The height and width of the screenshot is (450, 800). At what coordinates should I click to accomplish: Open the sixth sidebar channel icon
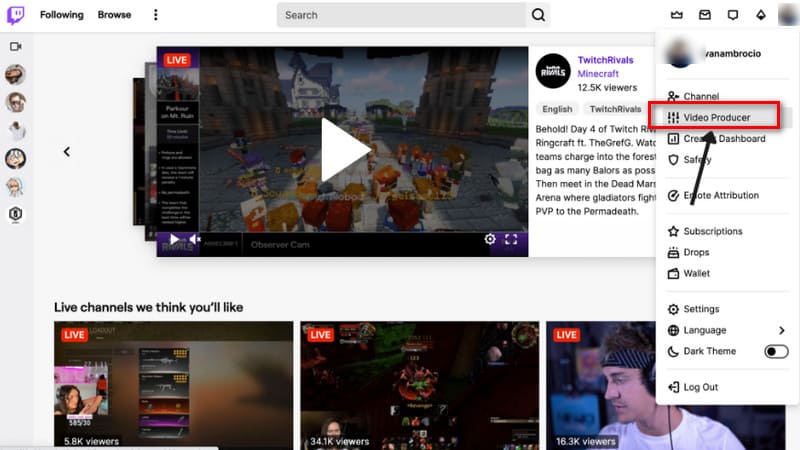(15, 214)
